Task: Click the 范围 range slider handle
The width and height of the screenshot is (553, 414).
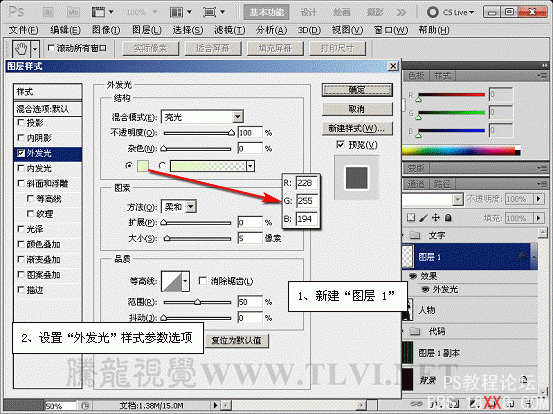Action: [198, 302]
